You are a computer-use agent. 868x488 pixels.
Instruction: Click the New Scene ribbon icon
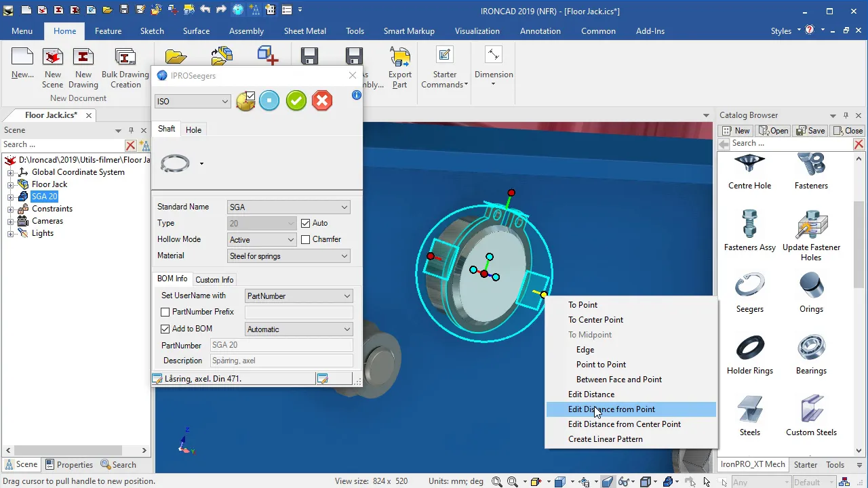(53, 68)
